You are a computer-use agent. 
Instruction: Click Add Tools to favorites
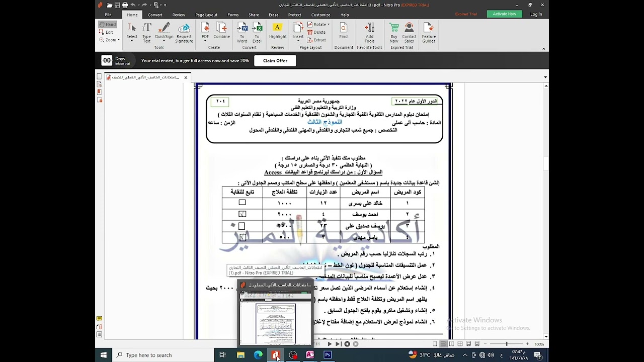pyautogui.click(x=369, y=32)
